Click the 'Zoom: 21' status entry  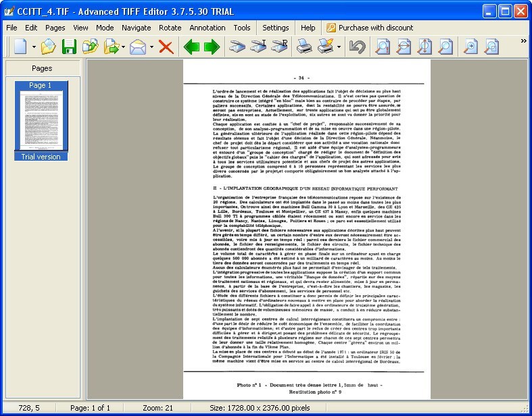[158, 408]
